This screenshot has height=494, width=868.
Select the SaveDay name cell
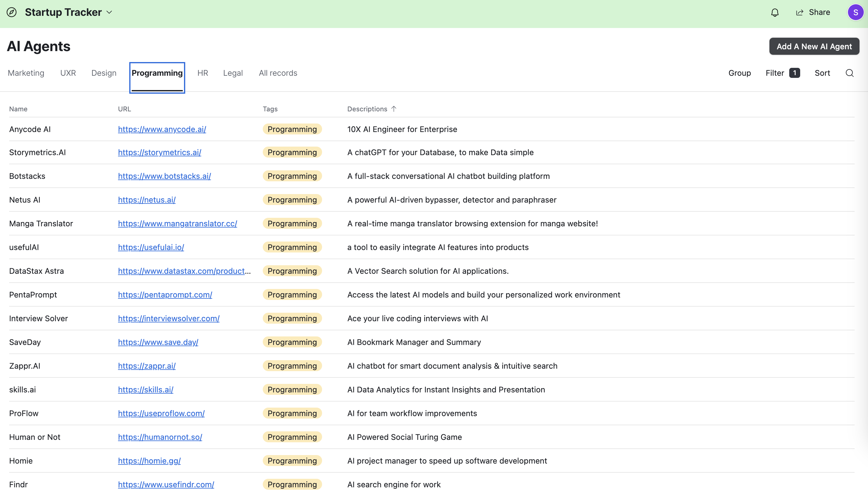click(x=25, y=342)
